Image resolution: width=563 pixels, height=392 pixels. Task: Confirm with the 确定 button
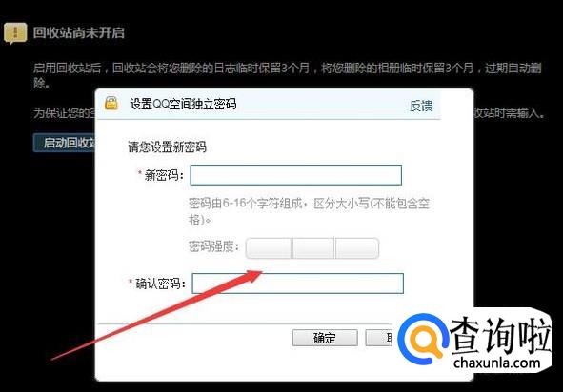pyautogui.click(x=325, y=338)
